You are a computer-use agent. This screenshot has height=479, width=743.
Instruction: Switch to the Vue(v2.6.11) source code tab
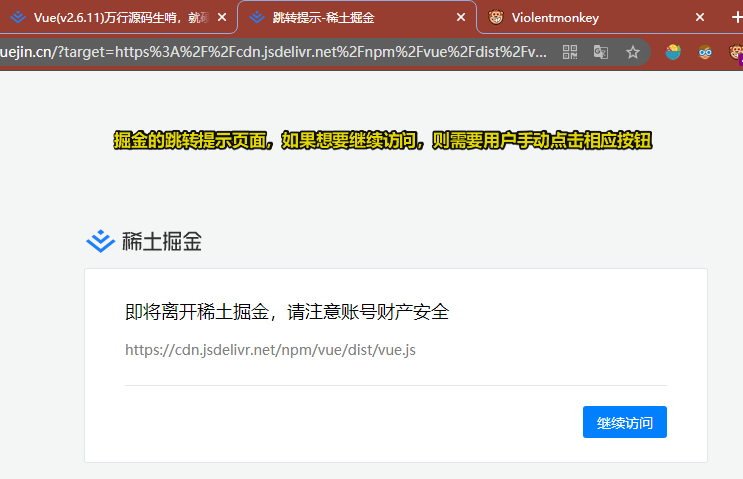pos(117,18)
